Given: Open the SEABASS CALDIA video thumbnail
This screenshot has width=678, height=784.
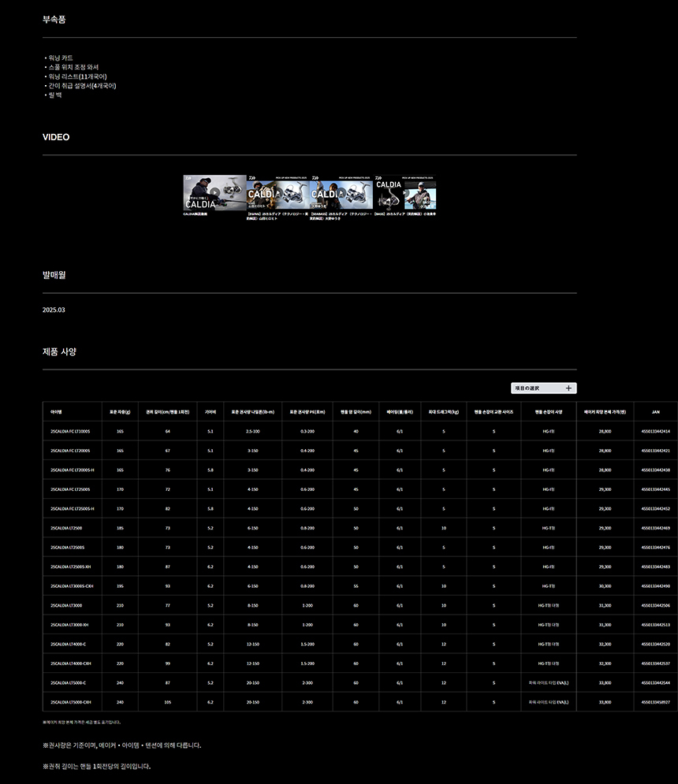Looking at the screenshot, I should [341, 192].
